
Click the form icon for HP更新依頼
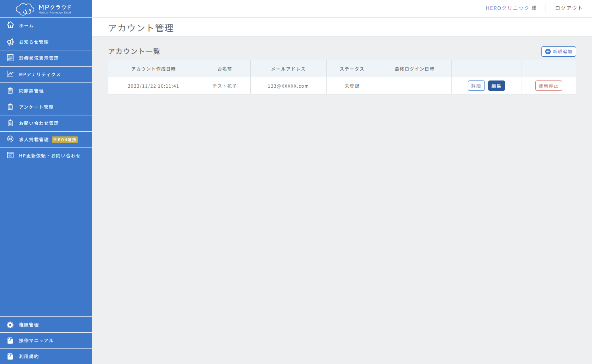click(x=10, y=155)
